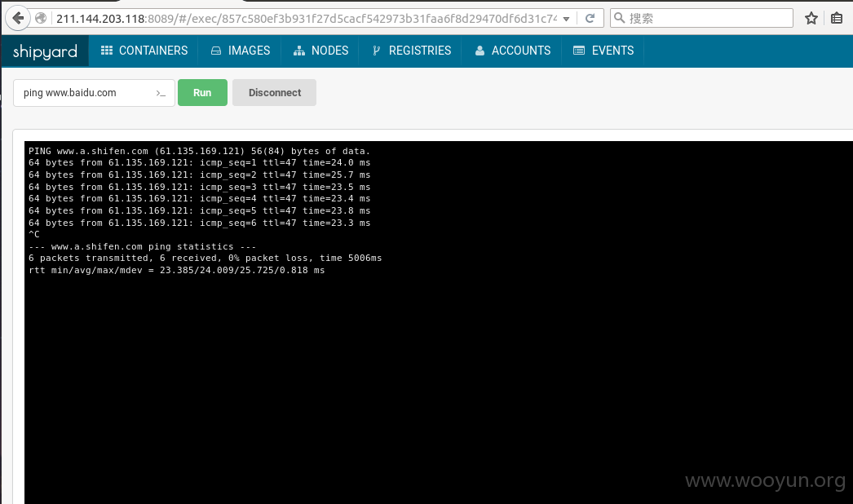This screenshot has width=853, height=504.
Task: Click the ^C interrupt line
Action: coord(33,235)
